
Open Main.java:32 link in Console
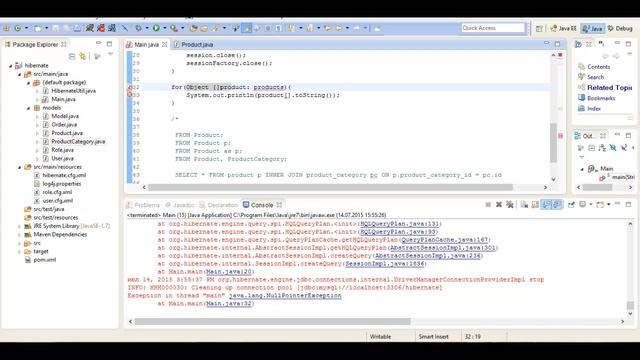coord(229,304)
